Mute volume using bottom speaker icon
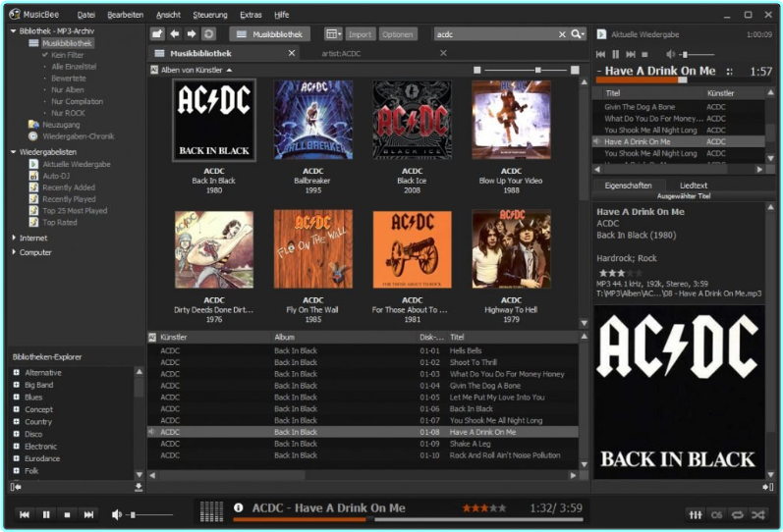This screenshot has height=532, width=783. [x=117, y=514]
